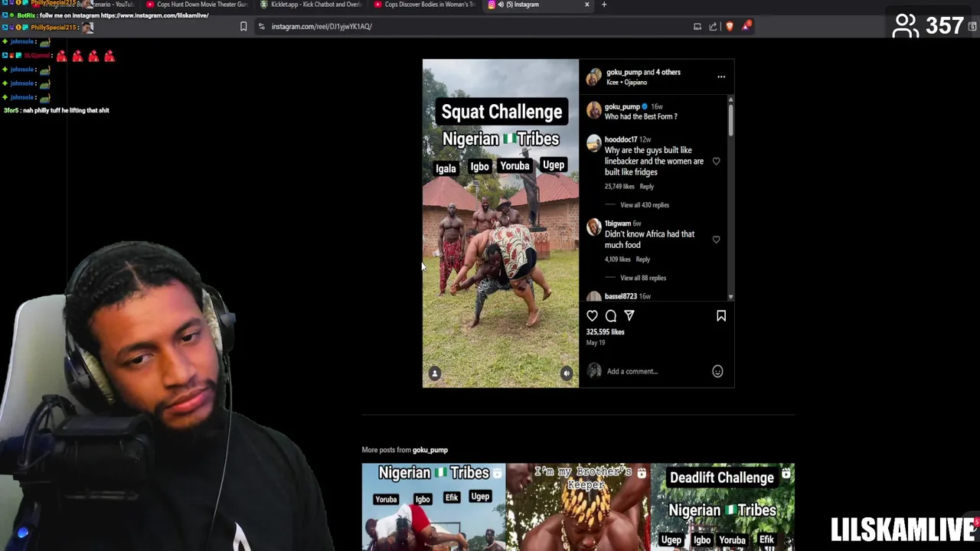Click the address bar with instagram.com URL
980x551 pixels.
(x=475, y=26)
